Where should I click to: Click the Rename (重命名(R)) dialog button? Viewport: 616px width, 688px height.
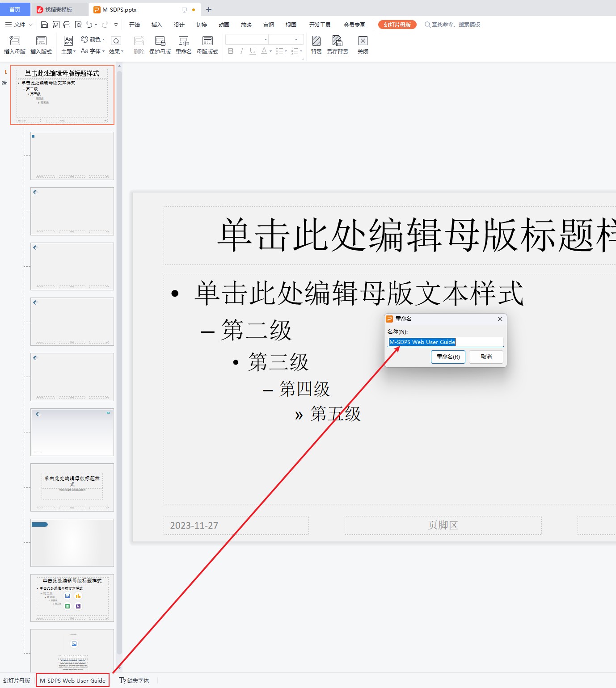(x=448, y=357)
